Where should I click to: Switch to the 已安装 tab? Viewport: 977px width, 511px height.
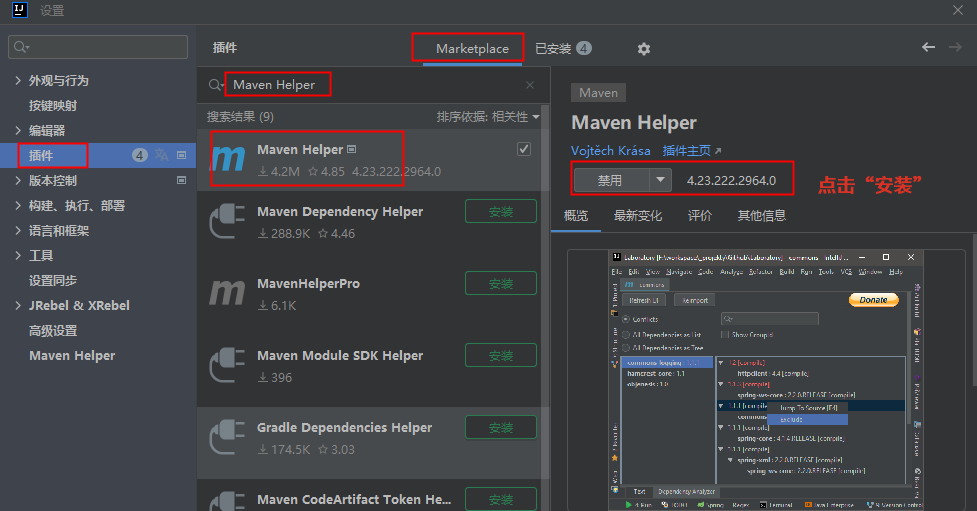[563, 49]
